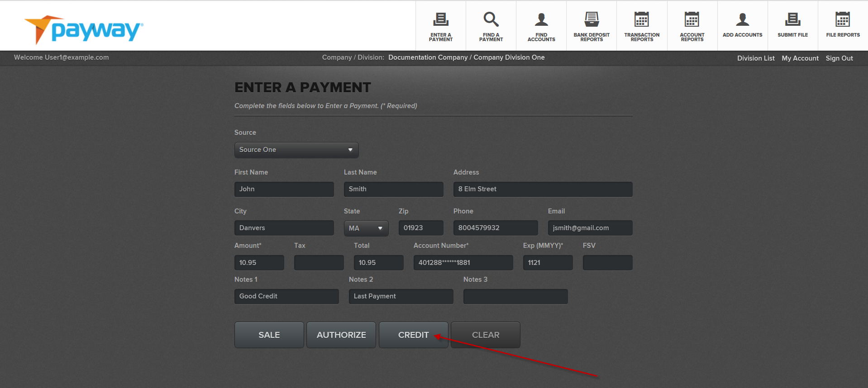Expand the Source One dropdown
Image resolution: width=868 pixels, height=388 pixels.
point(296,150)
